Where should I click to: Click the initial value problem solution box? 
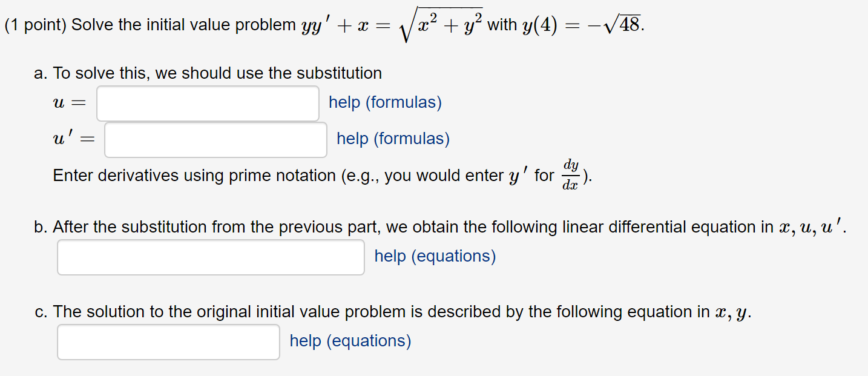pos(168,341)
